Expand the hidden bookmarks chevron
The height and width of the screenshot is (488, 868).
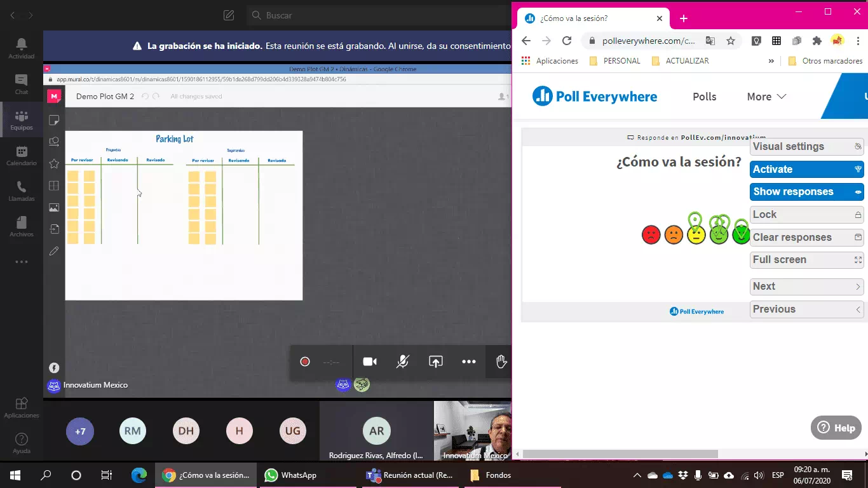[x=771, y=61]
